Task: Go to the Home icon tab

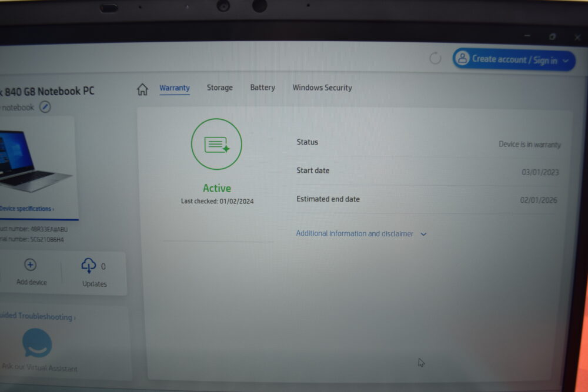Action: pyautogui.click(x=142, y=89)
